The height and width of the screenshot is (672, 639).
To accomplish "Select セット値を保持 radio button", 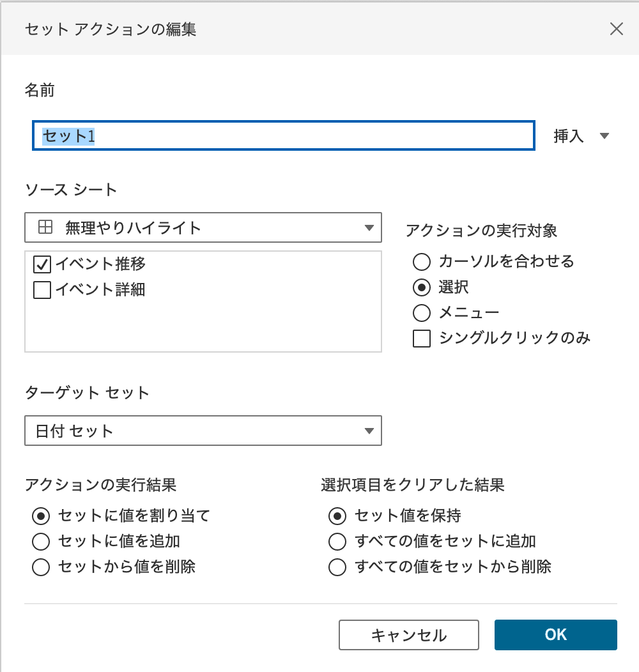I will pyautogui.click(x=337, y=515).
